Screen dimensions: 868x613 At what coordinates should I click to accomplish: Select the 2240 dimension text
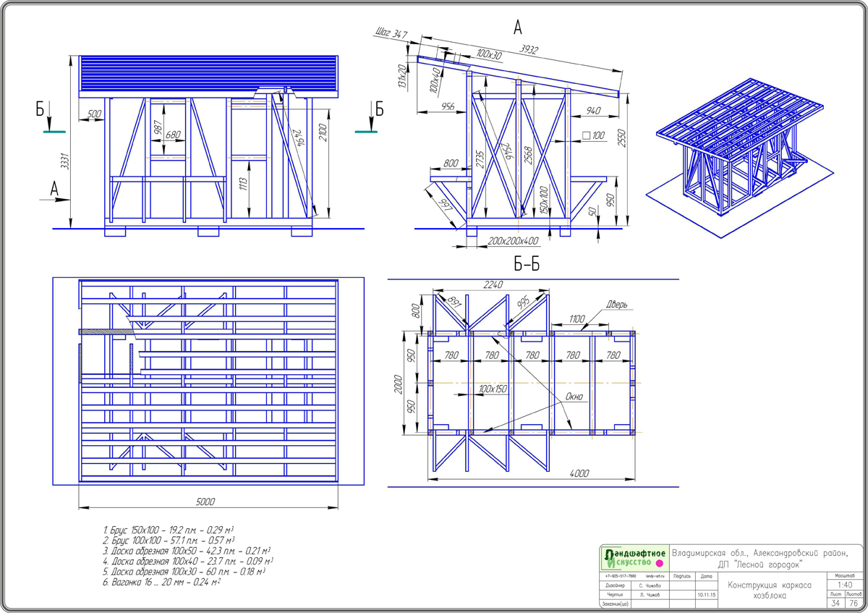(x=493, y=284)
